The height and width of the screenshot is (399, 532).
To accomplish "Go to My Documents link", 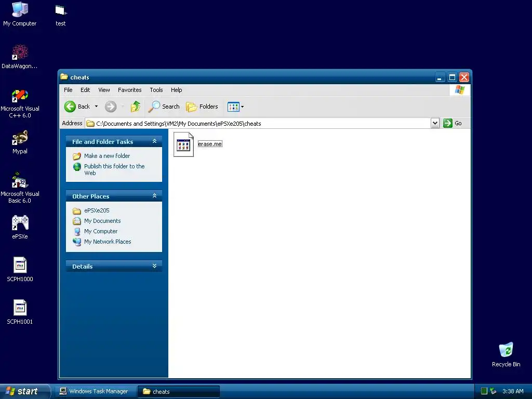I will point(102,221).
